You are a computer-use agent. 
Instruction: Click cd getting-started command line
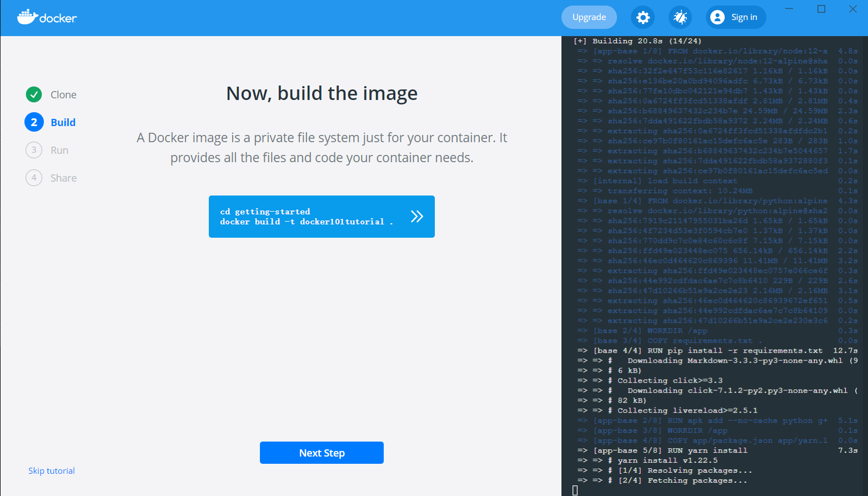[x=265, y=212]
